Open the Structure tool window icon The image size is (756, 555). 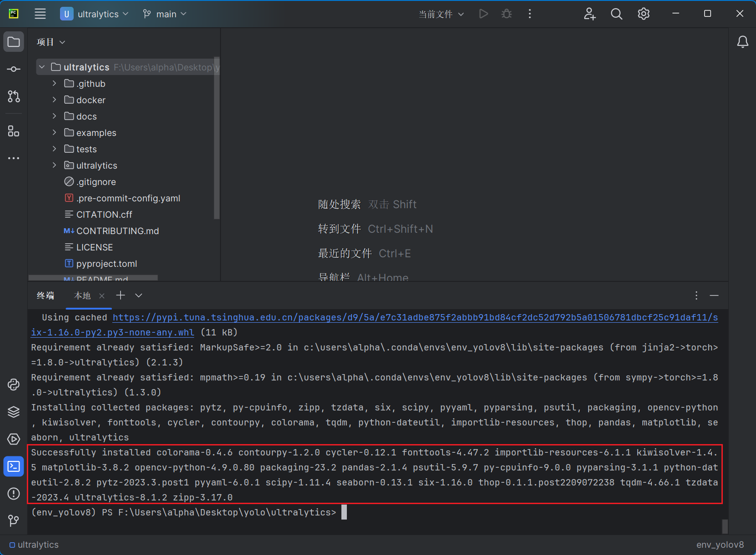tap(14, 131)
